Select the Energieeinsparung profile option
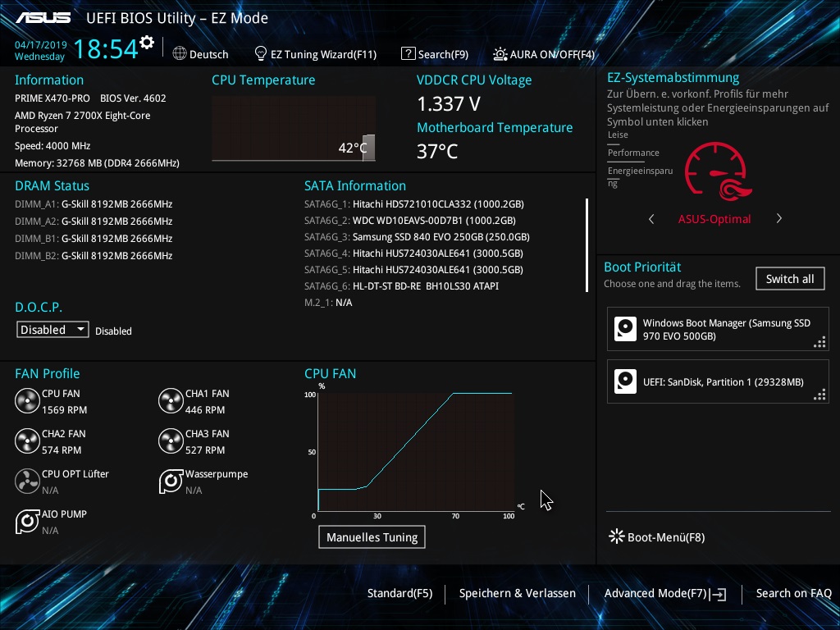The height and width of the screenshot is (630, 840). (640, 177)
